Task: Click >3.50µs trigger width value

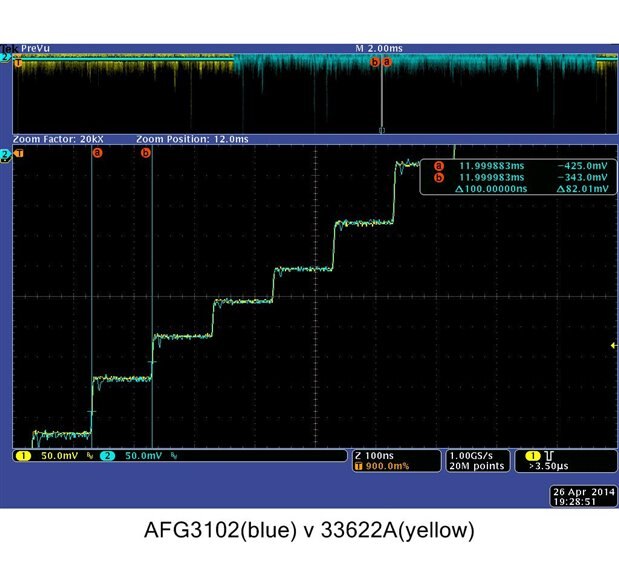Action: (x=549, y=466)
